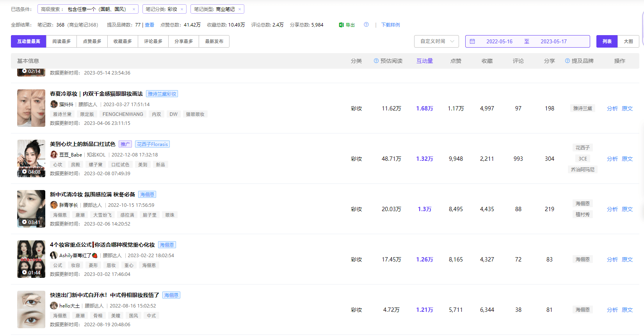Remove the 高级搜索 filter tag
The width and height of the screenshot is (644, 336).
click(134, 9)
